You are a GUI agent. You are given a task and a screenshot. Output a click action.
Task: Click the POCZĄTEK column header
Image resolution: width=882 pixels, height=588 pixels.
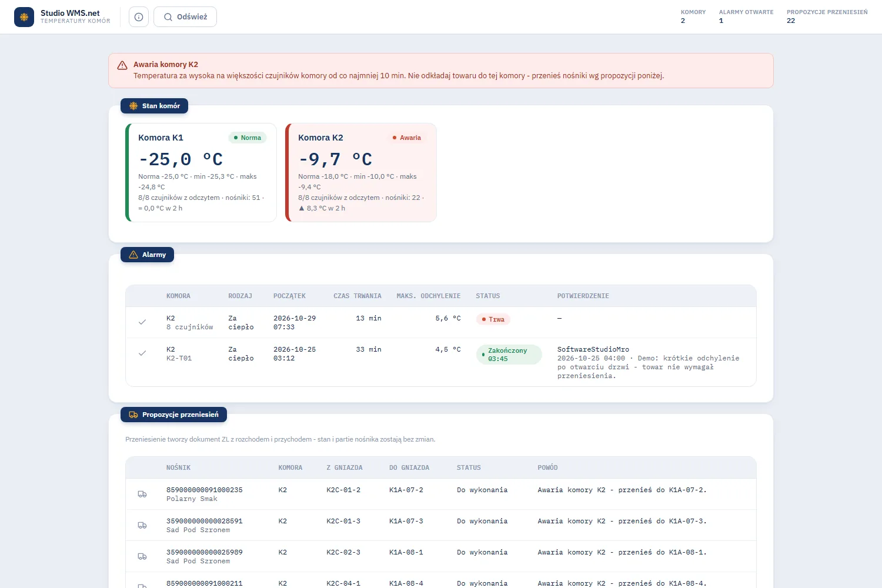pos(289,296)
